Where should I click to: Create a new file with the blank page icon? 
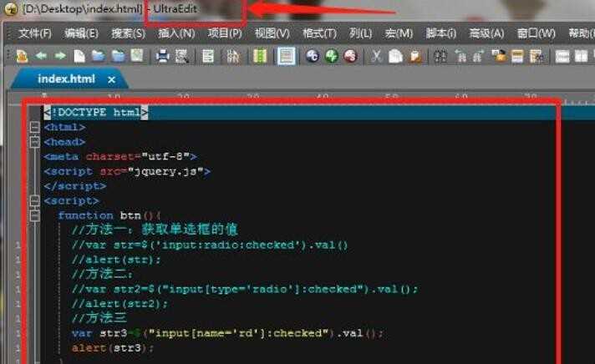pos(79,56)
